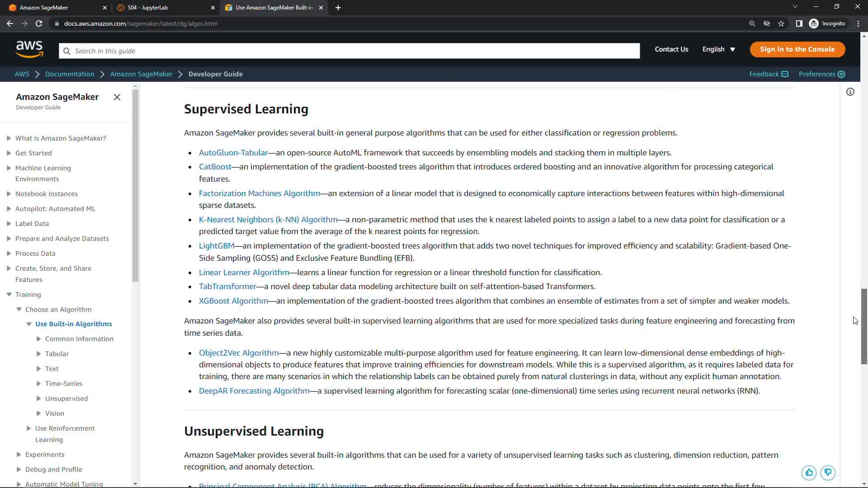The image size is (868, 488).
Task: Switch to the S04 - JupyterLab tab
Action: point(148,8)
